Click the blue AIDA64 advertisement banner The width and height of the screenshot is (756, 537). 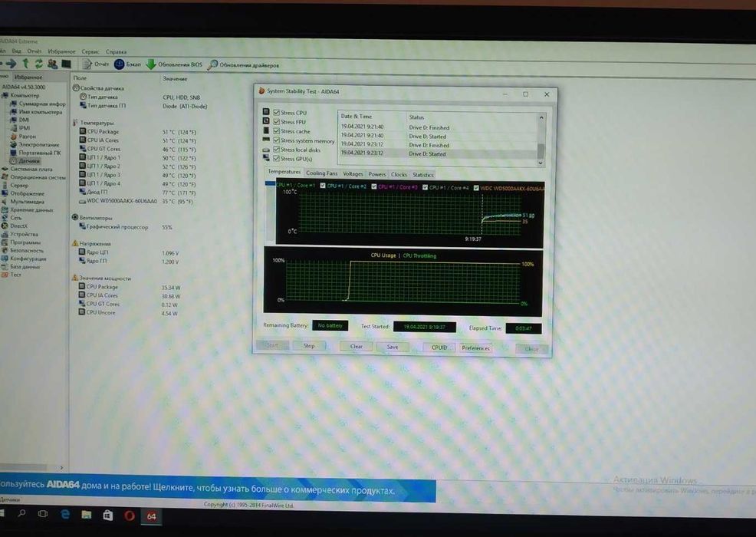coord(217,488)
